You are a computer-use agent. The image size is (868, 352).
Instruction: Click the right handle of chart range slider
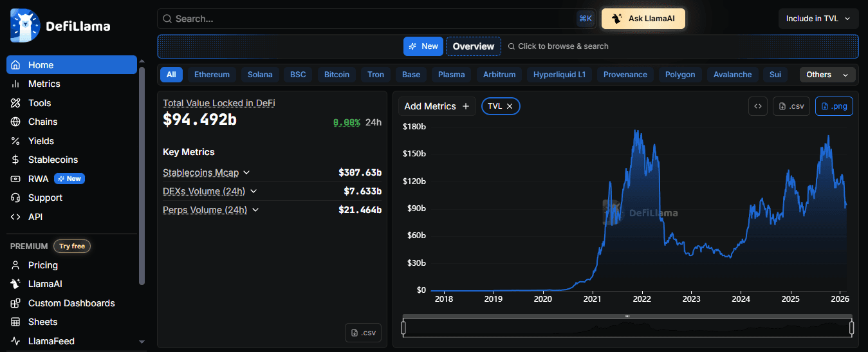coord(851,328)
